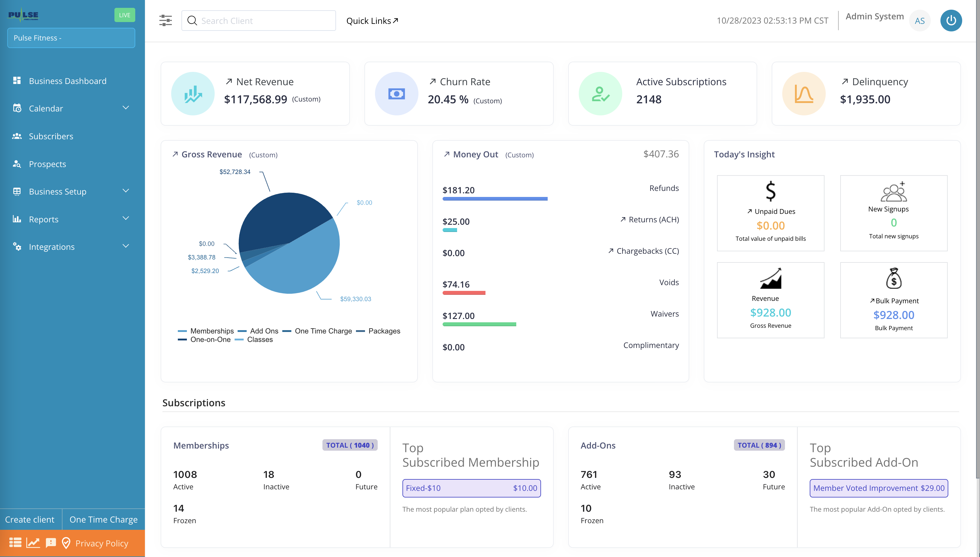Screen dimensions: 980x557
Task: Click the filter sliders icon near Search Client
Action: tap(165, 20)
